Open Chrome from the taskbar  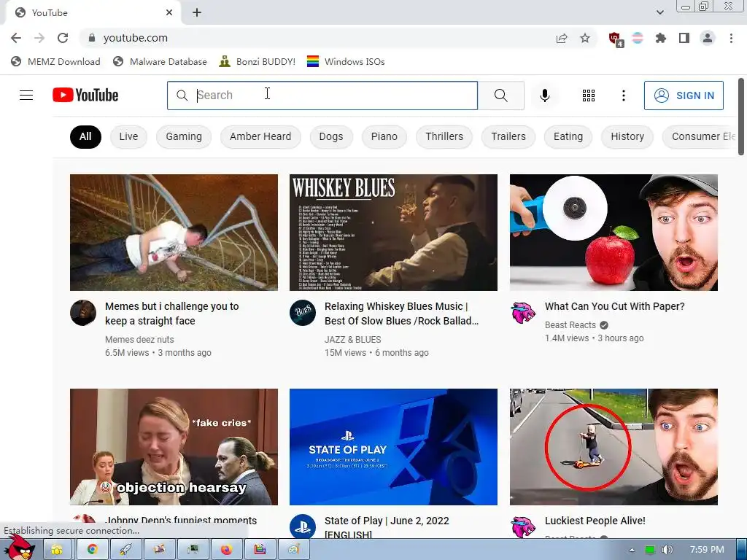coord(93,550)
